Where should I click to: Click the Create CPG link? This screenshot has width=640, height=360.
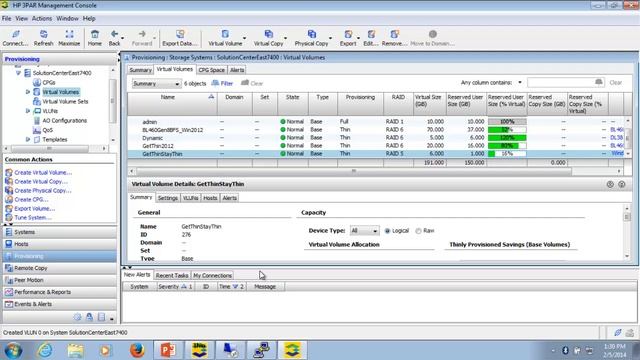click(31, 200)
